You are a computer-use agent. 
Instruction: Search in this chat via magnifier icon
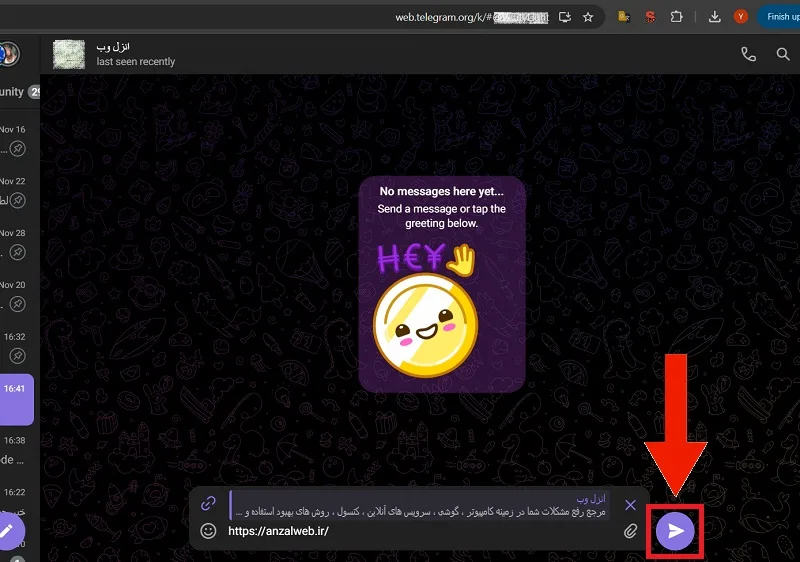[x=783, y=54]
